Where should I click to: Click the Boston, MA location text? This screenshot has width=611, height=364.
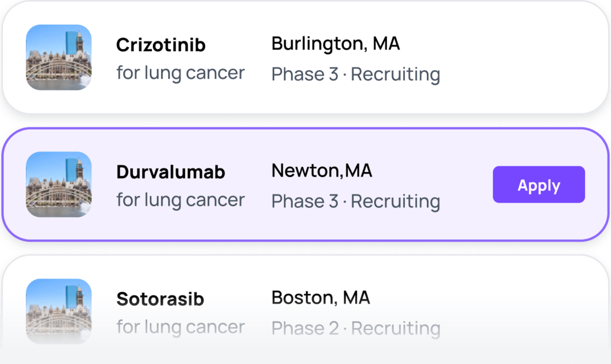(x=320, y=298)
